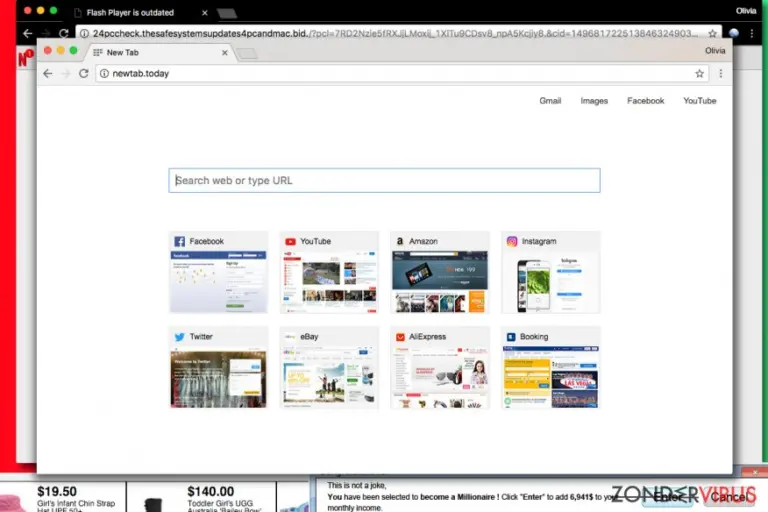The image size is (768, 512).
Task: Open the YouTube shortcut tile
Action: [x=329, y=272]
